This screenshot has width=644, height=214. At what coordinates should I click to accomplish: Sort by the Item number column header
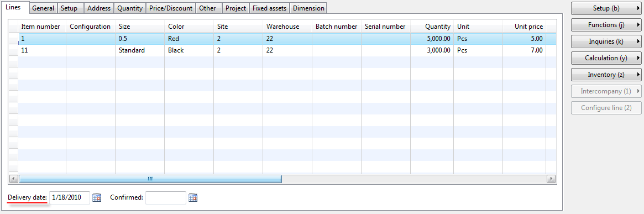[43, 27]
